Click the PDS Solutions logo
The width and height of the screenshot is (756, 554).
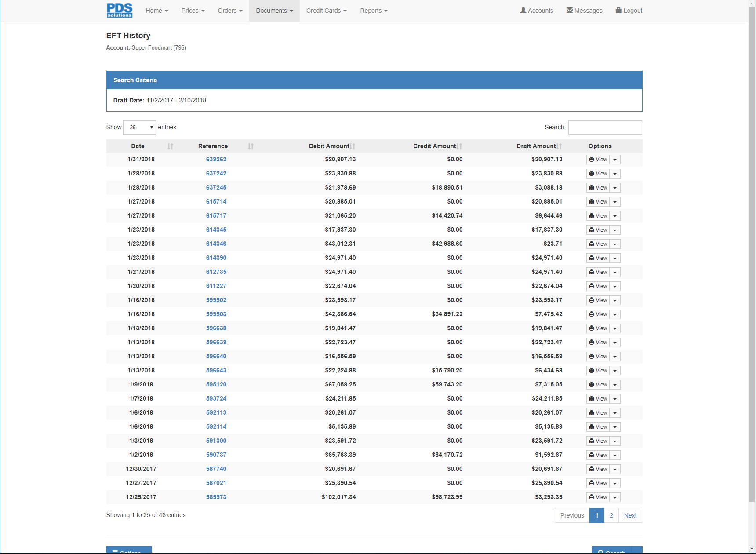pyautogui.click(x=119, y=11)
